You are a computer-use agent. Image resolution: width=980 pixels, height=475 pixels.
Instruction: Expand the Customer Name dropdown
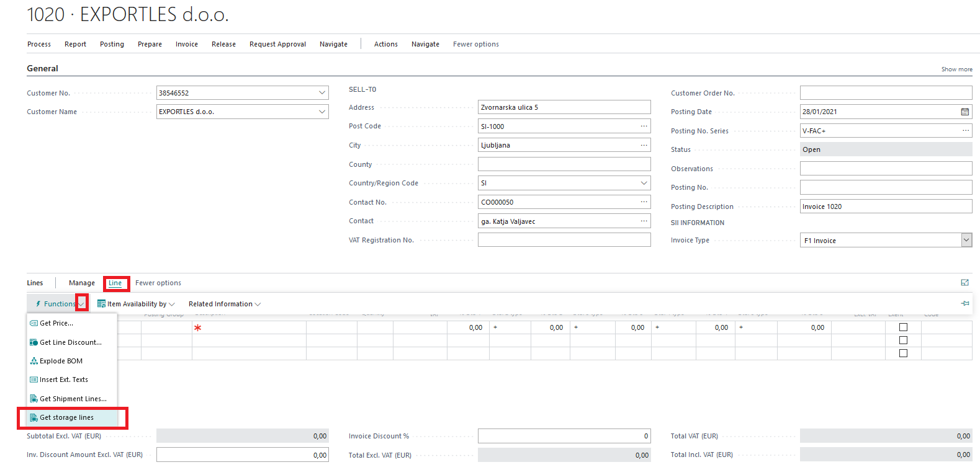(x=322, y=112)
